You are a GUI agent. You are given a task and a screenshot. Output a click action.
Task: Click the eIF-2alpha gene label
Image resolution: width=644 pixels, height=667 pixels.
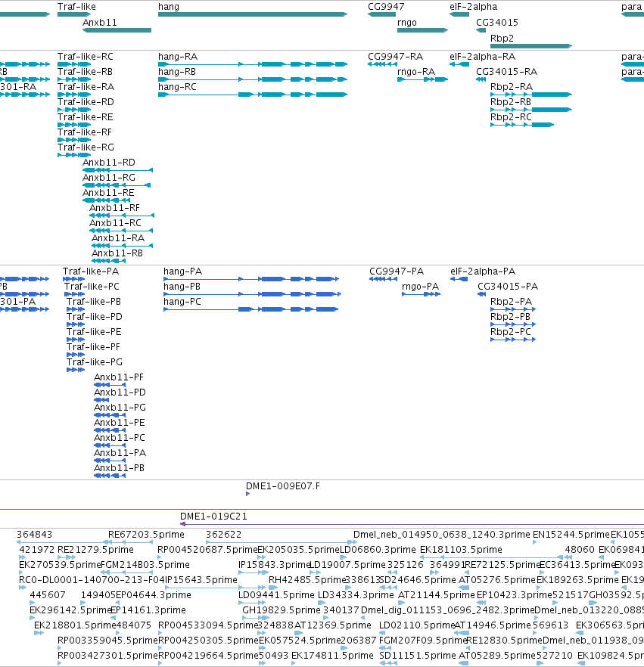coord(473,7)
